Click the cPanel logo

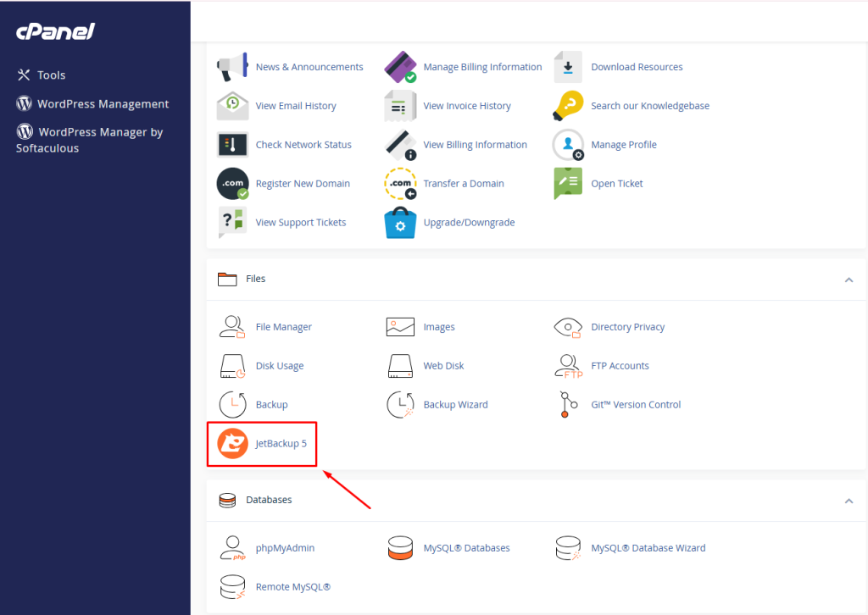click(55, 31)
